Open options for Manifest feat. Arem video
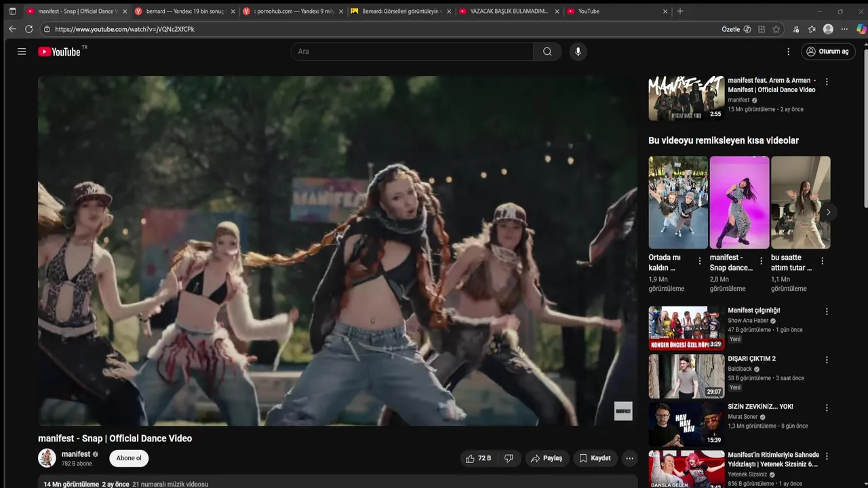 827,81
